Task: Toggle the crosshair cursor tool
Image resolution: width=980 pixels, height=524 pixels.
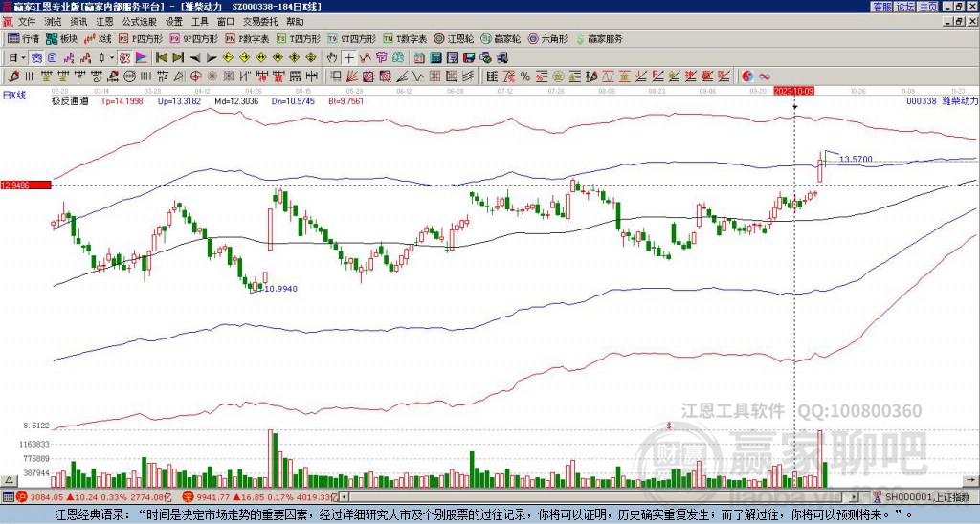Action: click(x=348, y=58)
